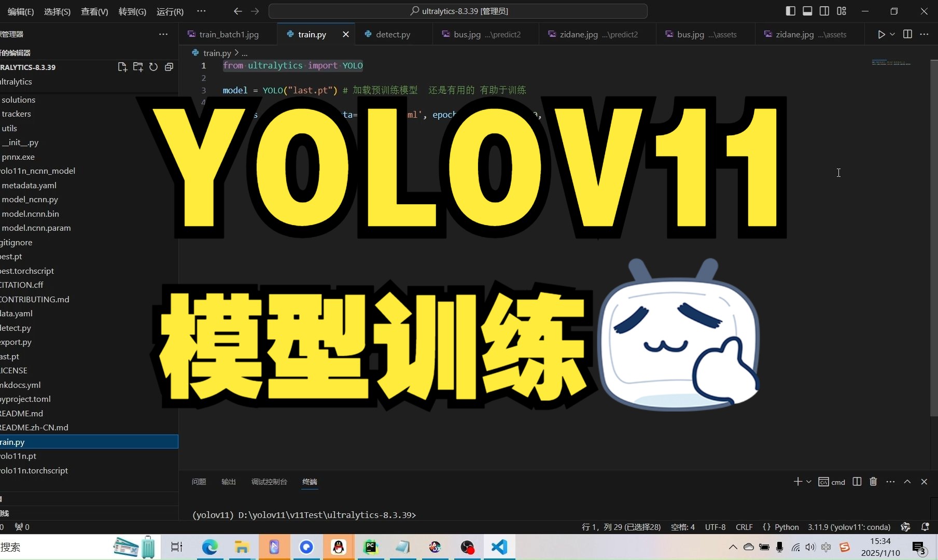Image resolution: width=938 pixels, height=560 pixels.
Task: Click the code minimap preview
Action: coord(891,63)
